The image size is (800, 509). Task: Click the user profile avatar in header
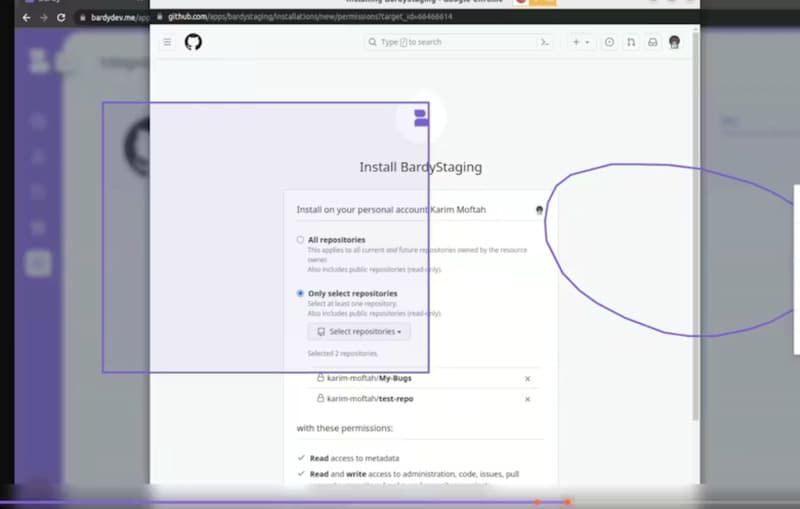pyautogui.click(x=675, y=42)
